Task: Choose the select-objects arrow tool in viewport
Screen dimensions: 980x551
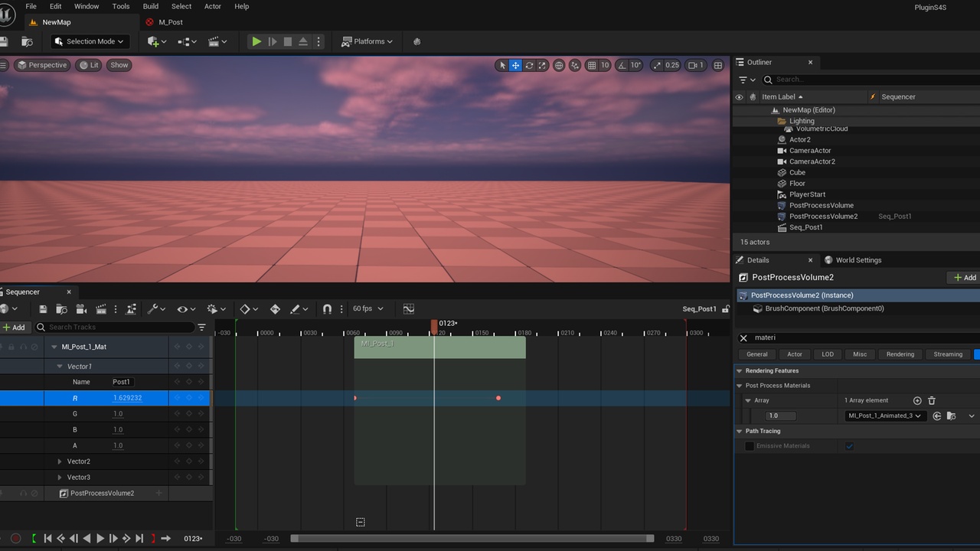Action: click(502, 65)
